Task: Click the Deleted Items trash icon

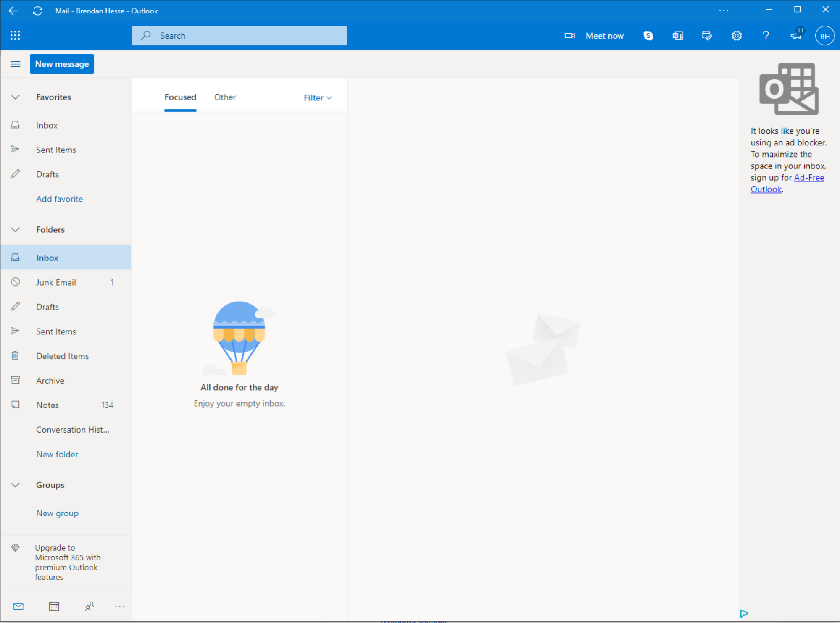Action: tap(15, 355)
